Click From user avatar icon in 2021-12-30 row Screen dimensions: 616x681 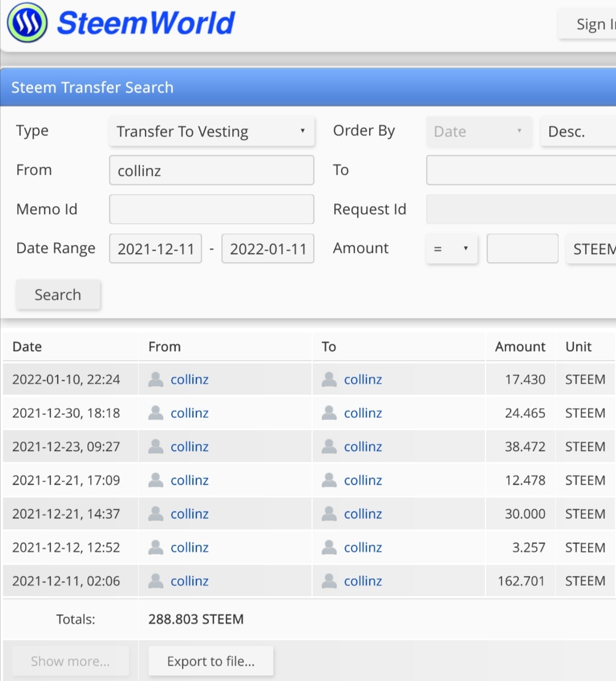pos(156,413)
